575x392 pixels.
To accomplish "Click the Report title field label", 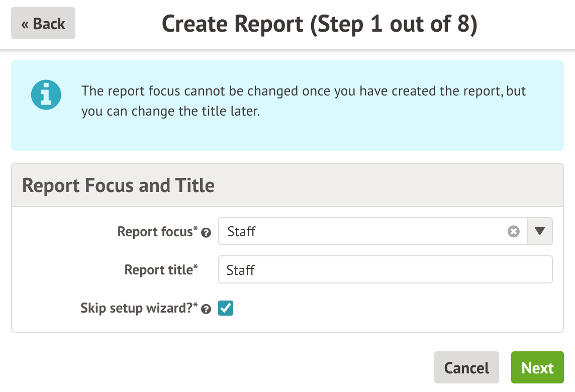I will 158,270.
